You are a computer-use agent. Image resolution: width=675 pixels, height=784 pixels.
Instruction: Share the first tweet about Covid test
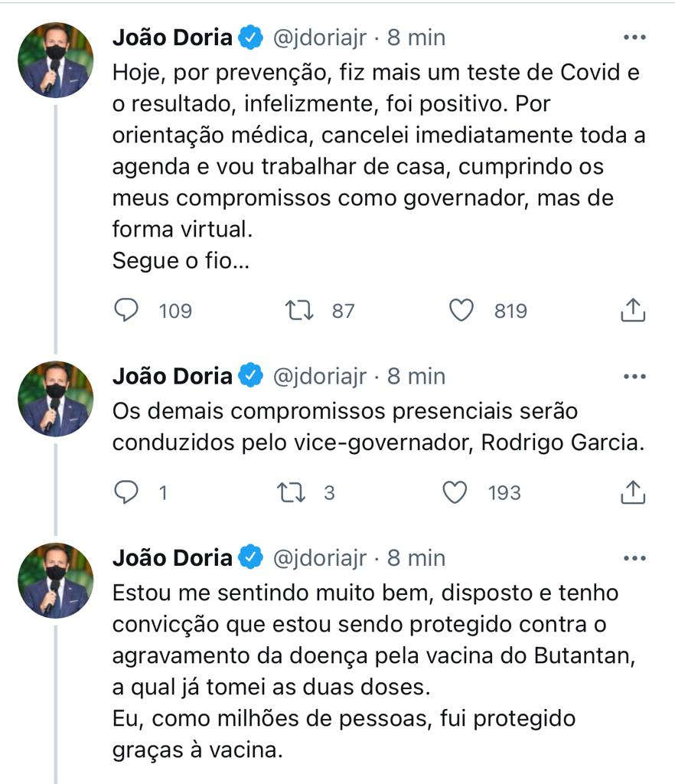pos(632,311)
